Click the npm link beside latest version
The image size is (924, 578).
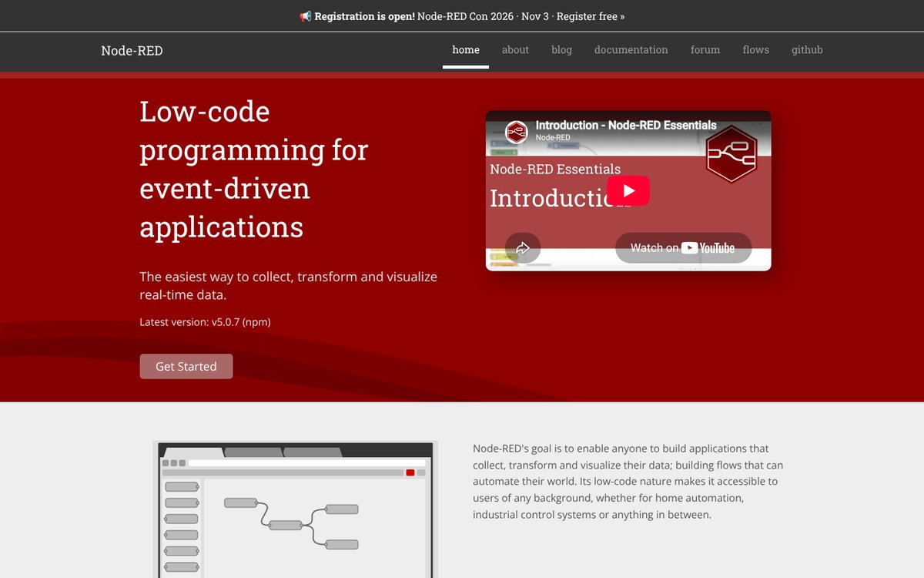pyautogui.click(x=256, y=322)
